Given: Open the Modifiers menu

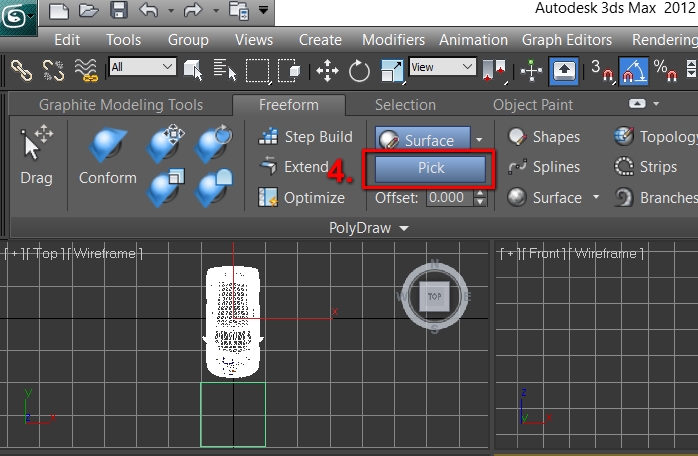Looking at the screenshot, I should [x=394, y=40].
